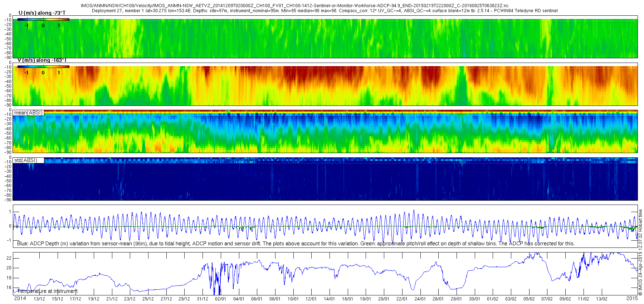Click the '20/01' date tick label
The width and height of the screenshot is (644, 304).
(x=384, y=299)
